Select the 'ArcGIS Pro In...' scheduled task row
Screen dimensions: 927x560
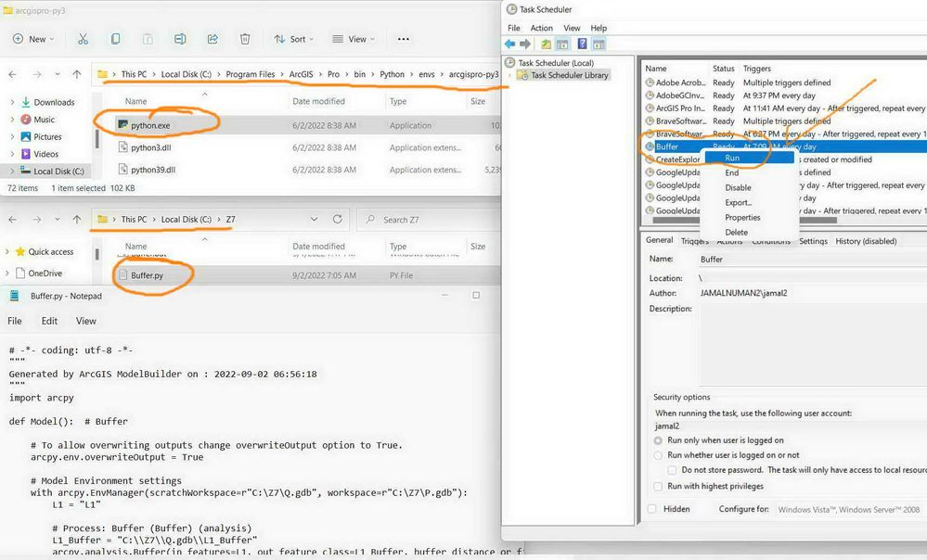784,108
